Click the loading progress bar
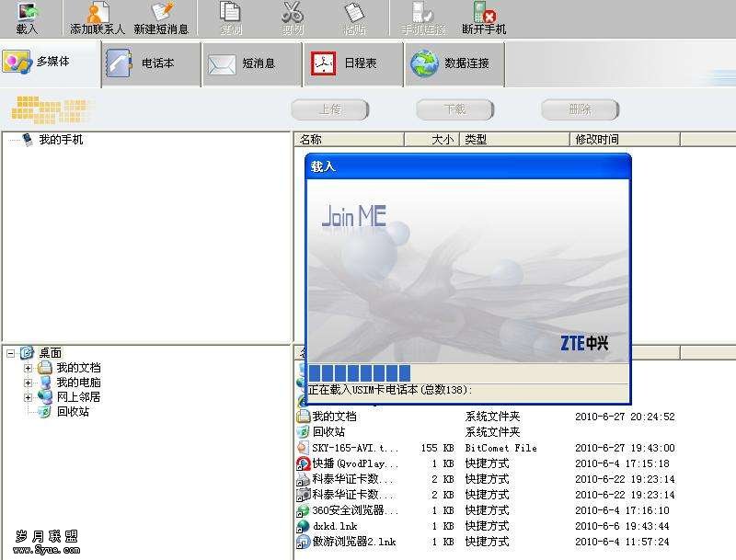This screenshot has width=736, height=560. pos(467,373)
